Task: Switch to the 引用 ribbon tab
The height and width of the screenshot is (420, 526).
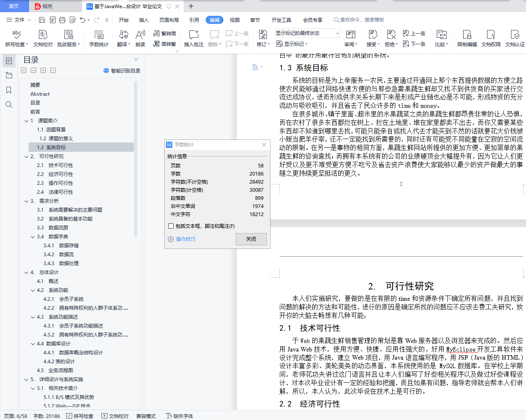Action: tap(194, 20)
